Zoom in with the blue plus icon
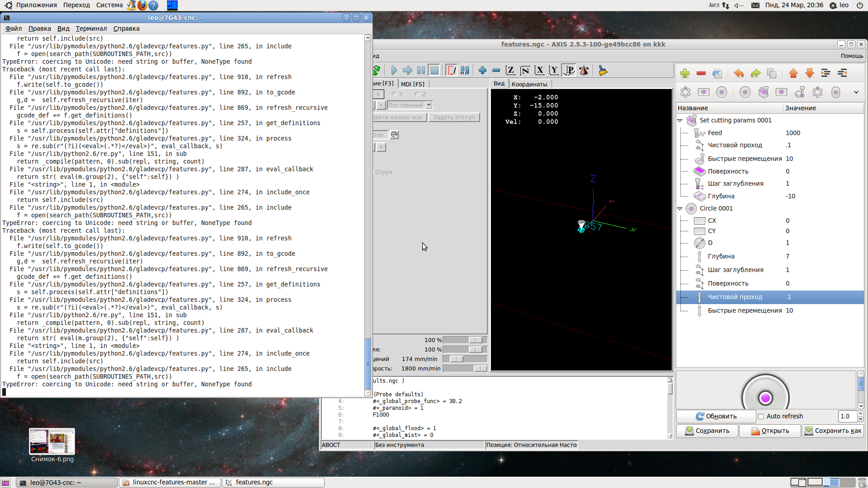 (x=482, y=70)
